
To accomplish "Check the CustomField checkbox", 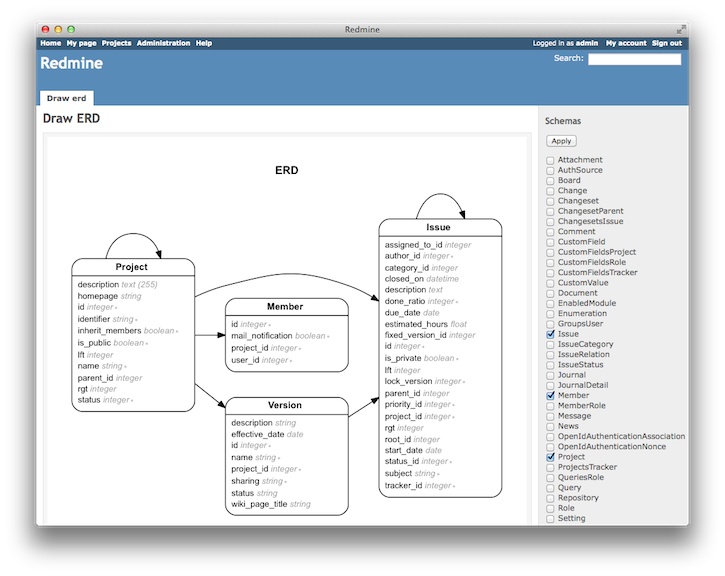I will click(550, 242).
